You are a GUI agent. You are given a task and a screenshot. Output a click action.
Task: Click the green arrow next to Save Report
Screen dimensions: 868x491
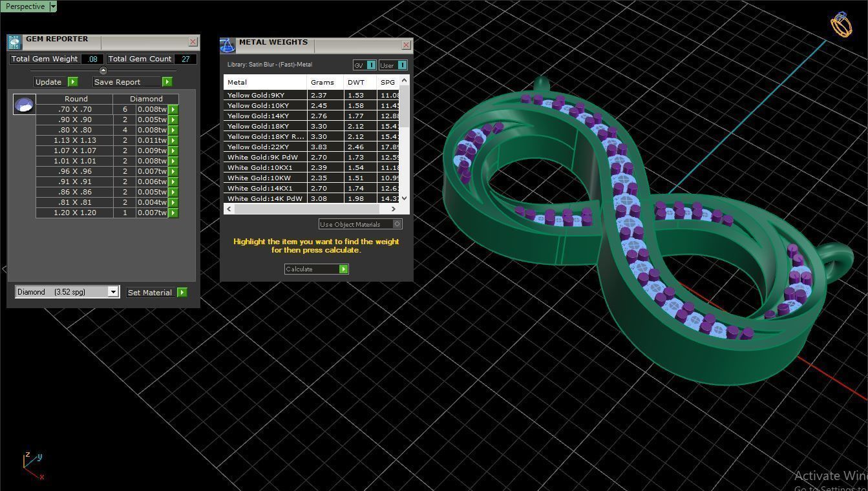pos(167,82)
